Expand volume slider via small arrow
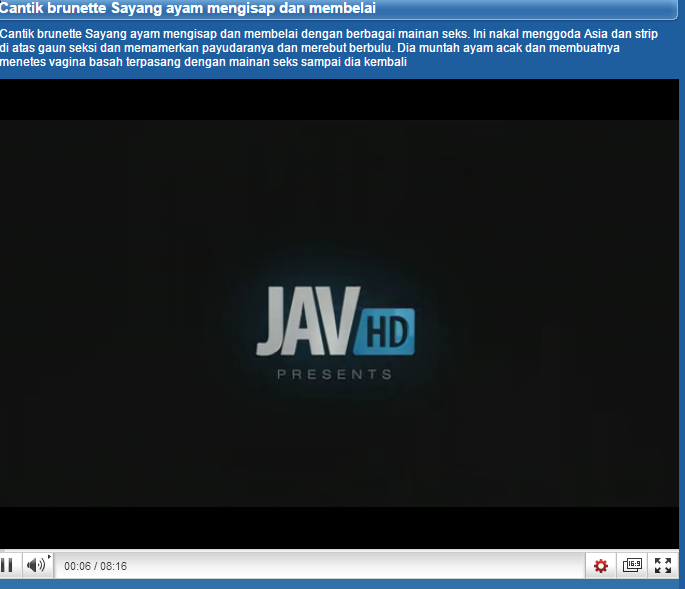 coord(50,556)
